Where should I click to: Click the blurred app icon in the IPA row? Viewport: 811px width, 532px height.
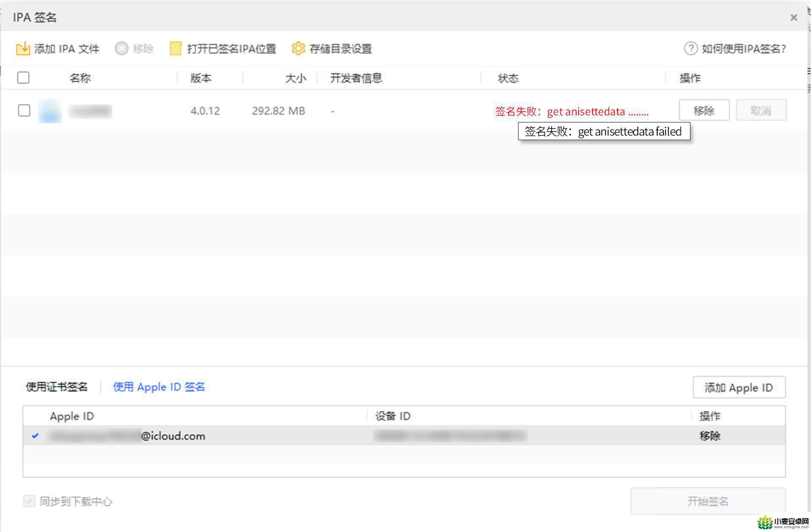(50, 111)
